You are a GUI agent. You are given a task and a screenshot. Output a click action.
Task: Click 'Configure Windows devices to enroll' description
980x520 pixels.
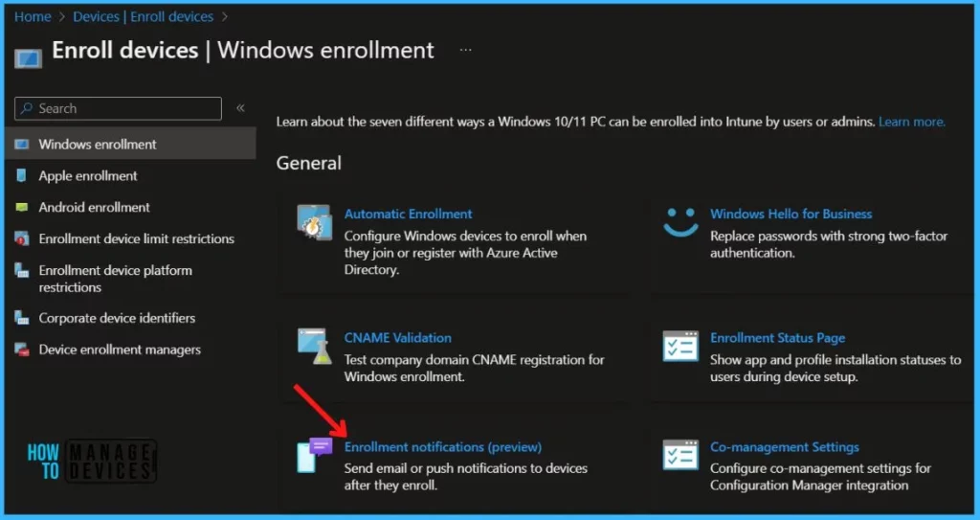click(x=466, y=253)
